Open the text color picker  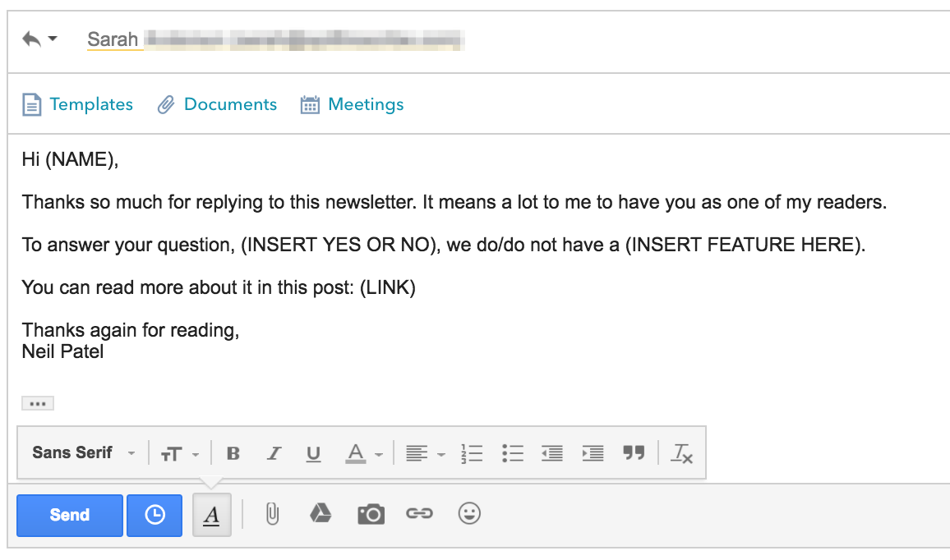364,453
